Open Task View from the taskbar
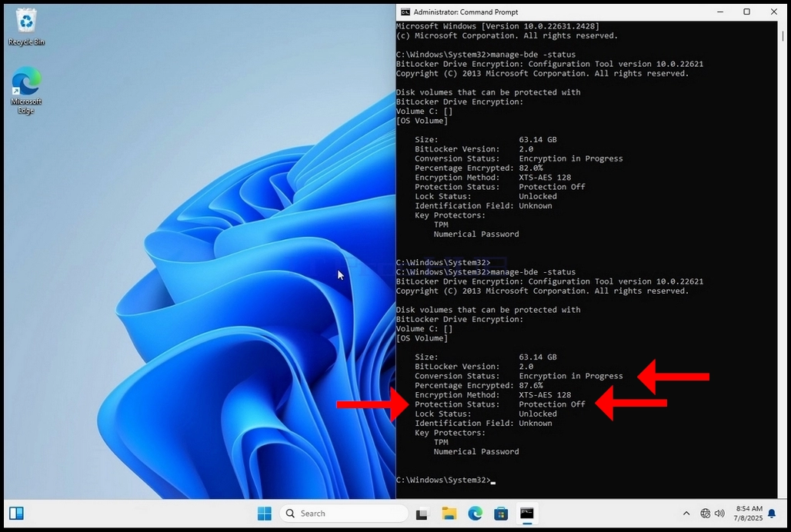This screenshot has width=791, height=532. click(422, 514)
